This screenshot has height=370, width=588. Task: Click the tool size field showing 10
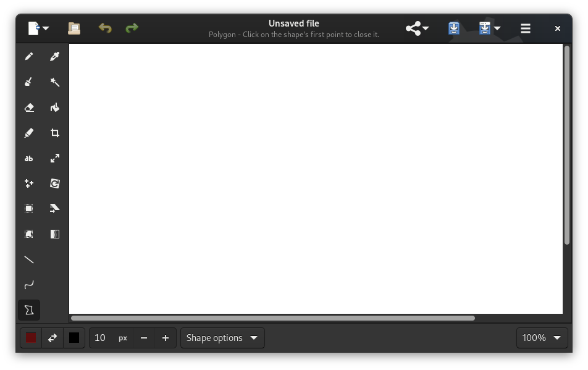(111, 338)
